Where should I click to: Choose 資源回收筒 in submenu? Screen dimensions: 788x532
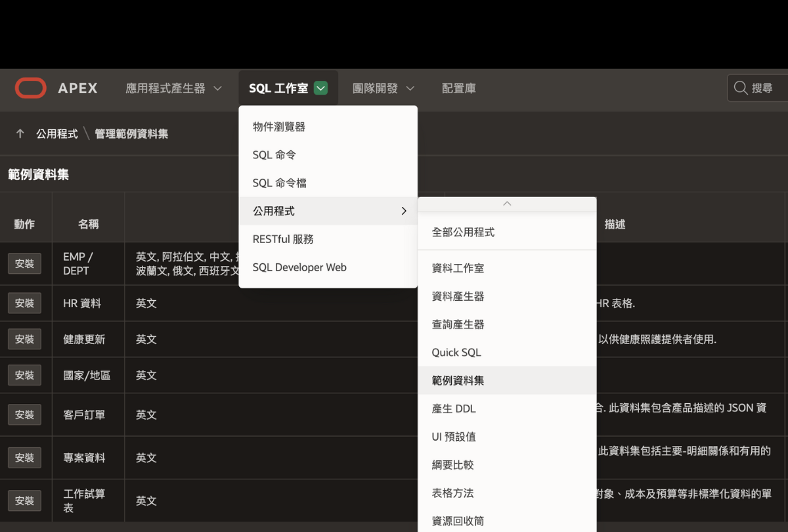click(507, 521)
